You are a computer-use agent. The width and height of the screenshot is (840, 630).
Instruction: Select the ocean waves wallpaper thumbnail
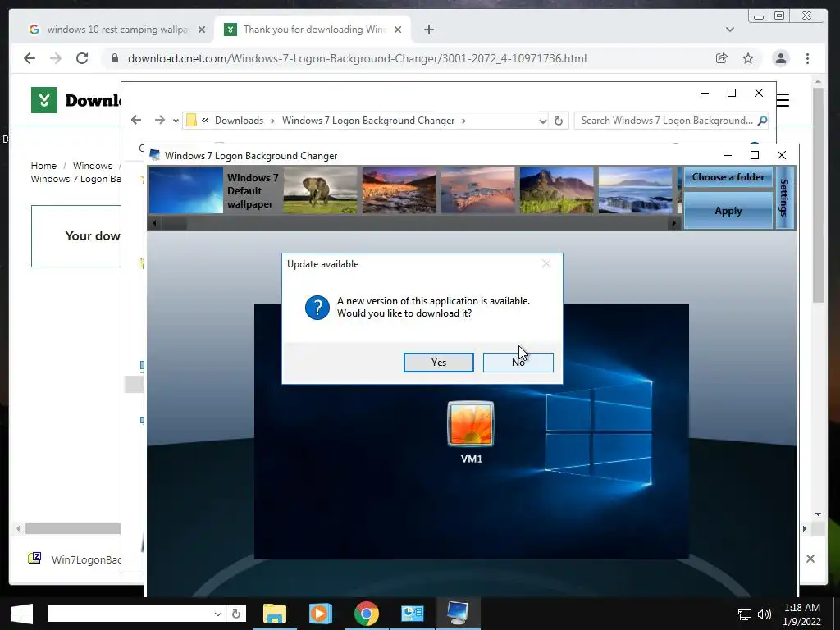coord(636,190)
